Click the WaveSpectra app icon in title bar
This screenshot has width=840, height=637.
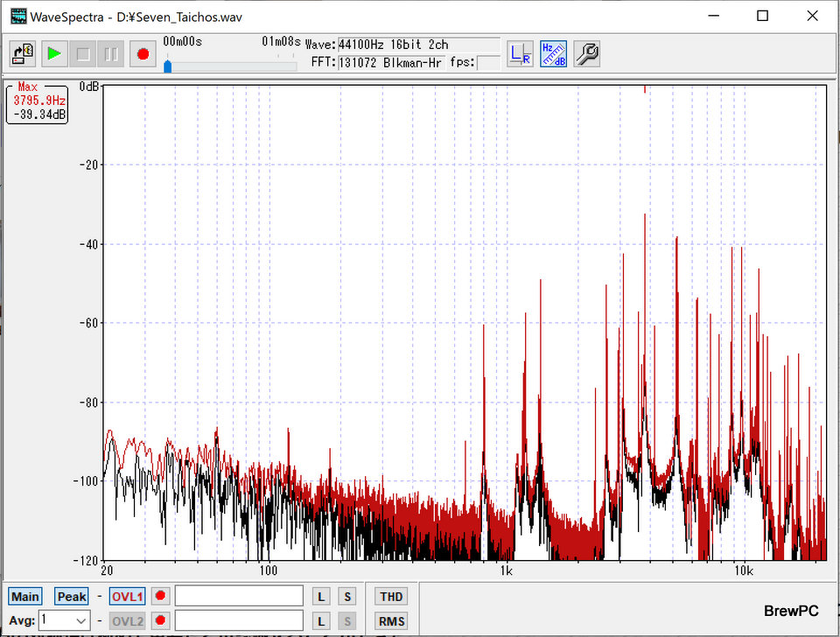(x=17, y=16)
